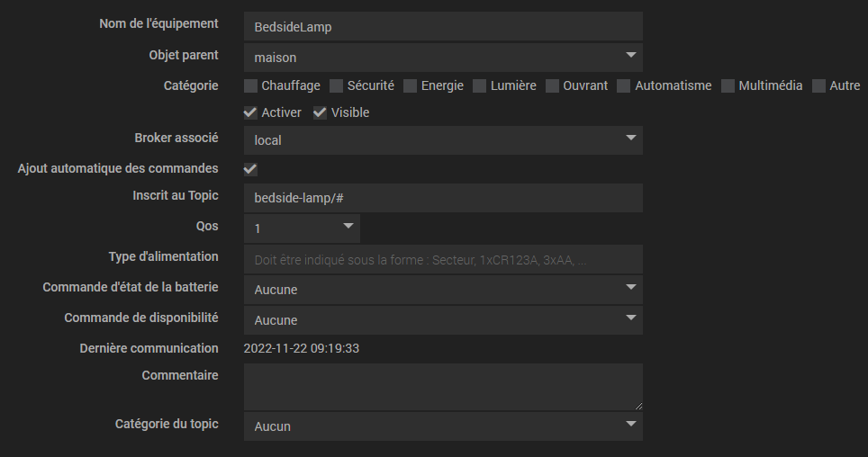
Task: Open Commande d'état de la batterie dropdown
Action: 443,290
